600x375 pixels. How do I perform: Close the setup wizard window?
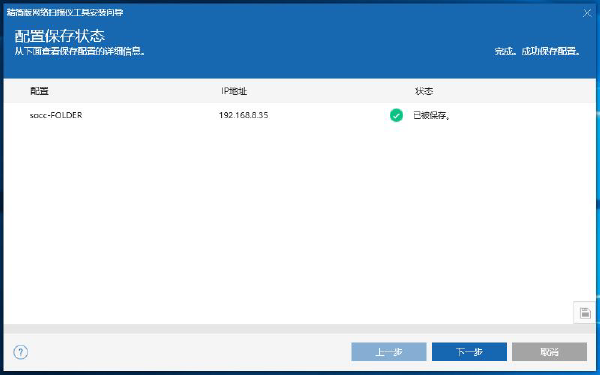[x=587, y=13]
